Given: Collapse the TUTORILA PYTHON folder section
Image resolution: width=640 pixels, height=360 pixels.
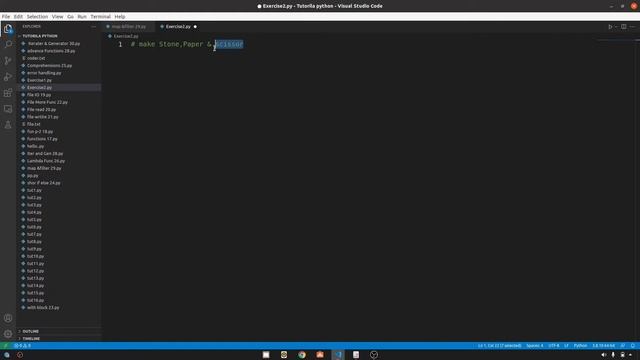Looking at the screenshot, I should point(59,36).
